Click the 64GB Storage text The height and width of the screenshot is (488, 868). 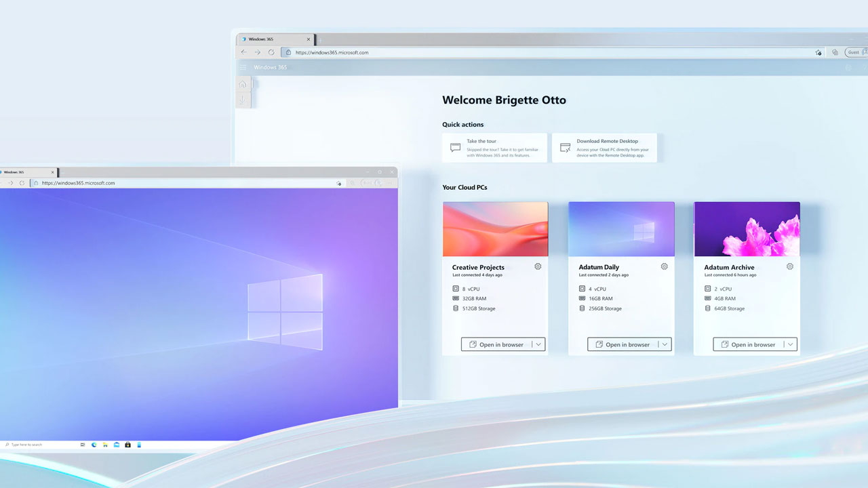pos(729,308)
